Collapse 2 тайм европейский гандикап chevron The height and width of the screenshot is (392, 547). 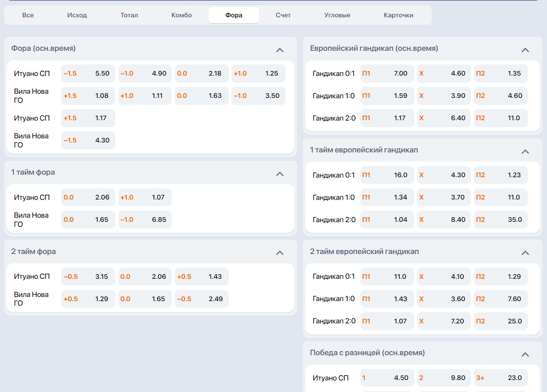coord(525,253)
